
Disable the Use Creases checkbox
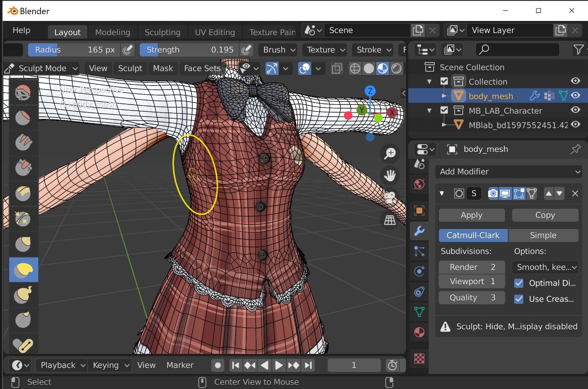519,299
